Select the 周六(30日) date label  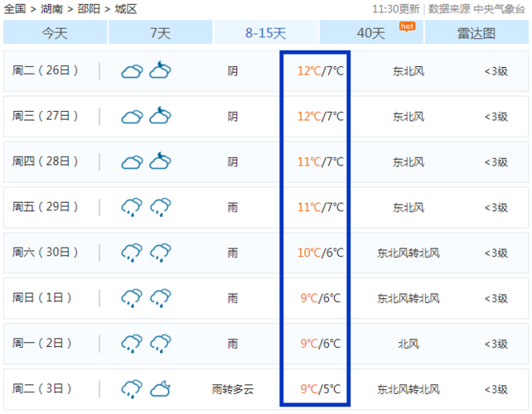[45, 253]
